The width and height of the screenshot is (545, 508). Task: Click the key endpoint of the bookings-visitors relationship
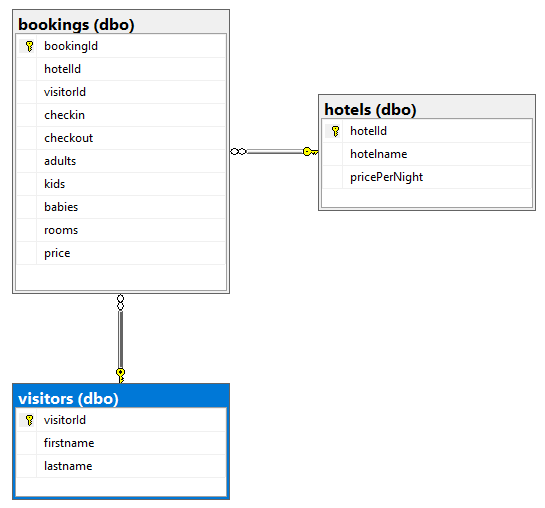click(120, 376)
